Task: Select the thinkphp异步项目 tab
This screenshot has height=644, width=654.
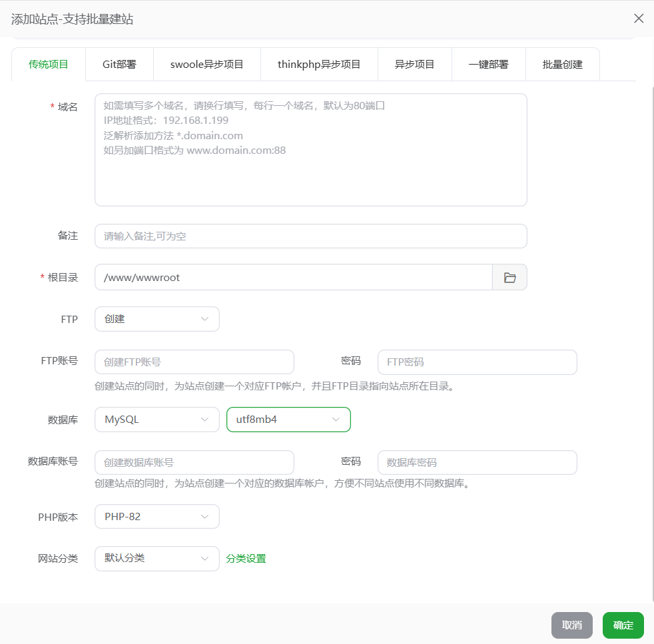Action: click(319, 65)
